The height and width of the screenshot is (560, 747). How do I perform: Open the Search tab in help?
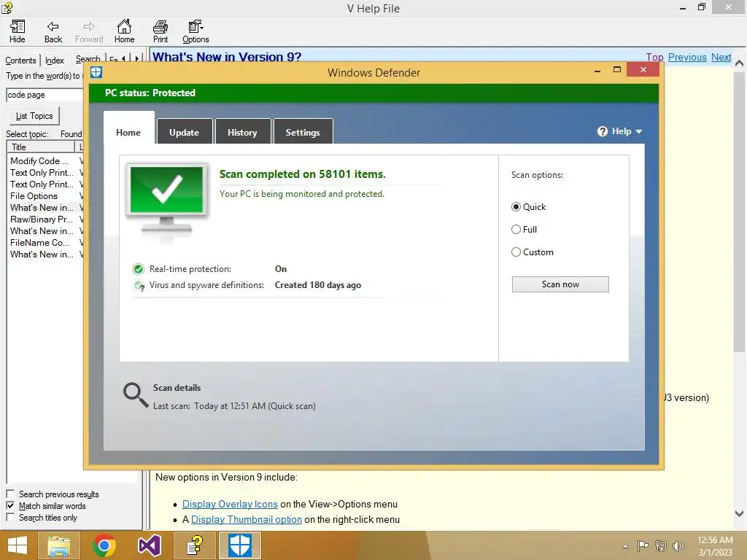point(88,58)
